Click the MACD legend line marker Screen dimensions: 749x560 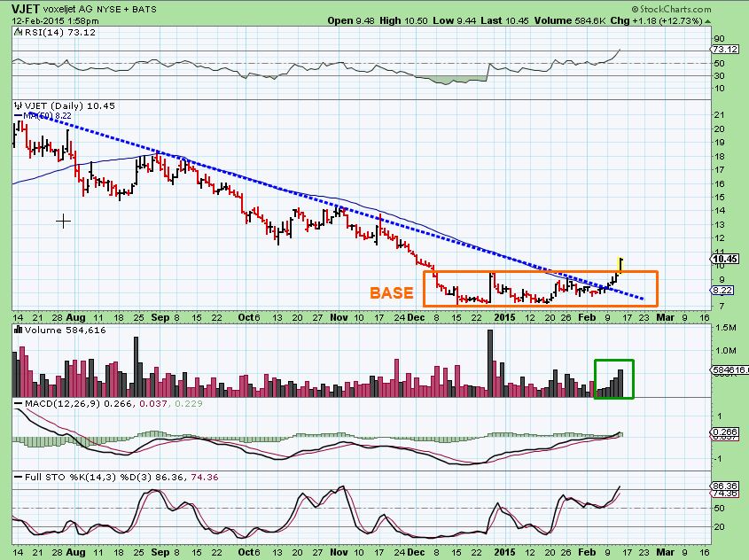click(18, 404)
